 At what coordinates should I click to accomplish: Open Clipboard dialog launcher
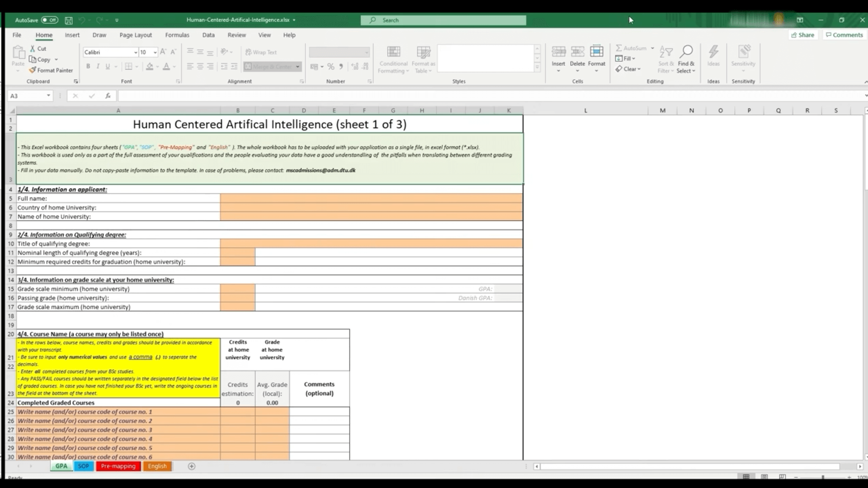[x=75, y=81]
